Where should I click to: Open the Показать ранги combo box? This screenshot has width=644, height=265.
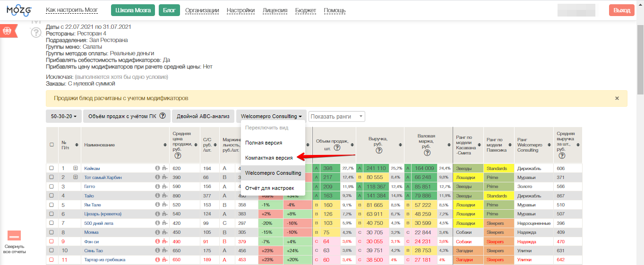pos(336,116)
